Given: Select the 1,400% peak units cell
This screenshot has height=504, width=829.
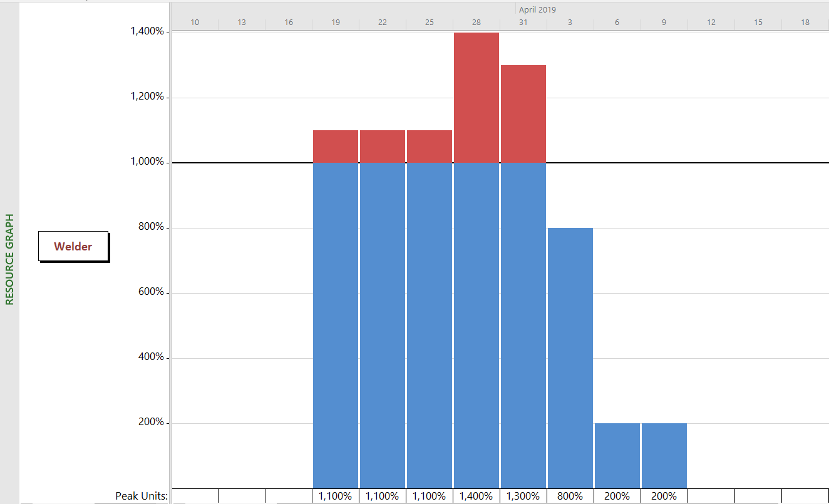Looking at the screenshot, I should tap(476, 496).
